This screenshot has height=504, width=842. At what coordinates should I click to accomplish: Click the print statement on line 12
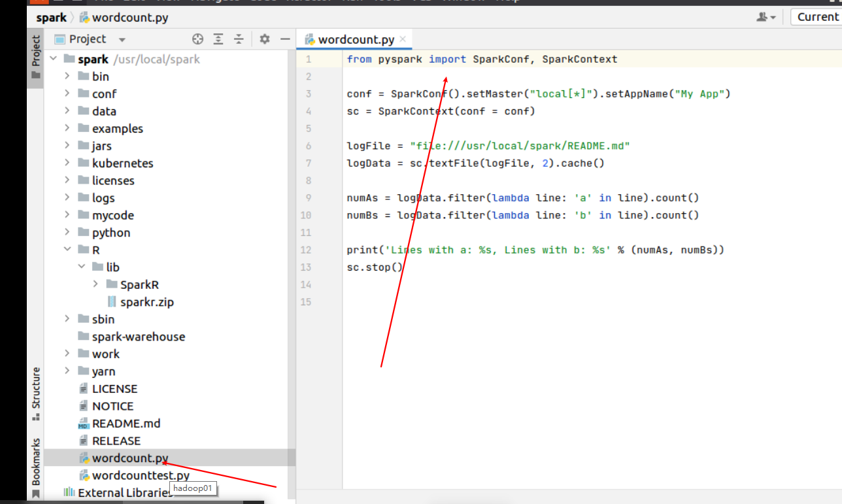coord(535,250)
